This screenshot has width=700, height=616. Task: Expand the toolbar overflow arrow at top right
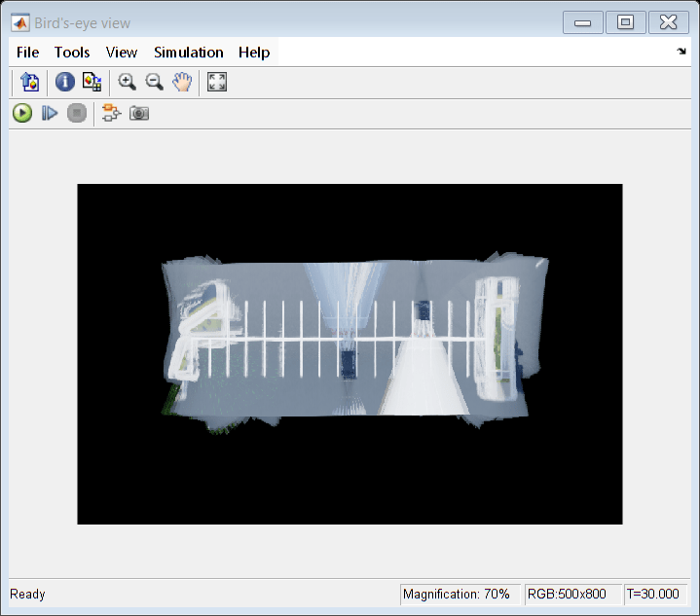pyautogui.click(x=682, y=52)
